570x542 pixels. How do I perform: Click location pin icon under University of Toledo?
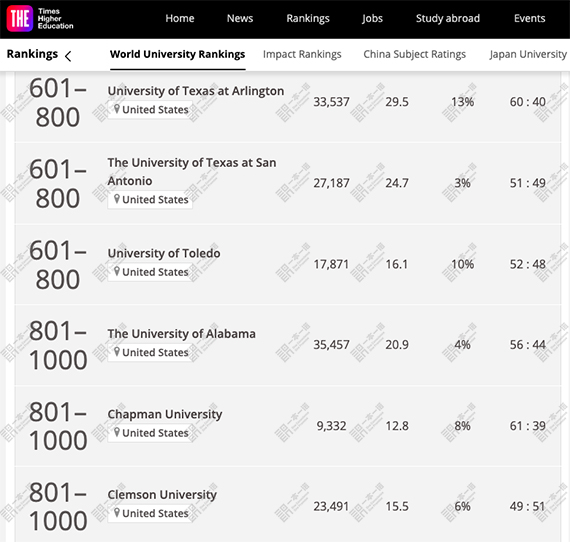pyautogui.click(x=117, y=271)
